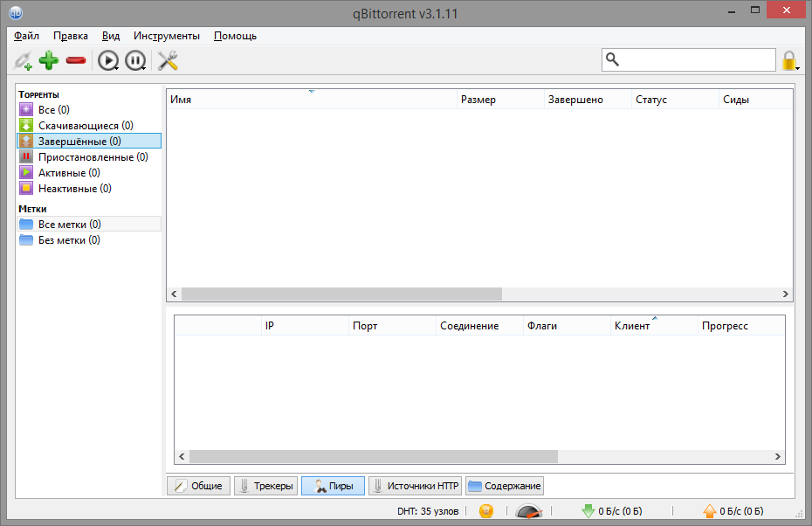Click the yellow connection status icon
This screenshot has width=812, height=526.
(486, 511)
